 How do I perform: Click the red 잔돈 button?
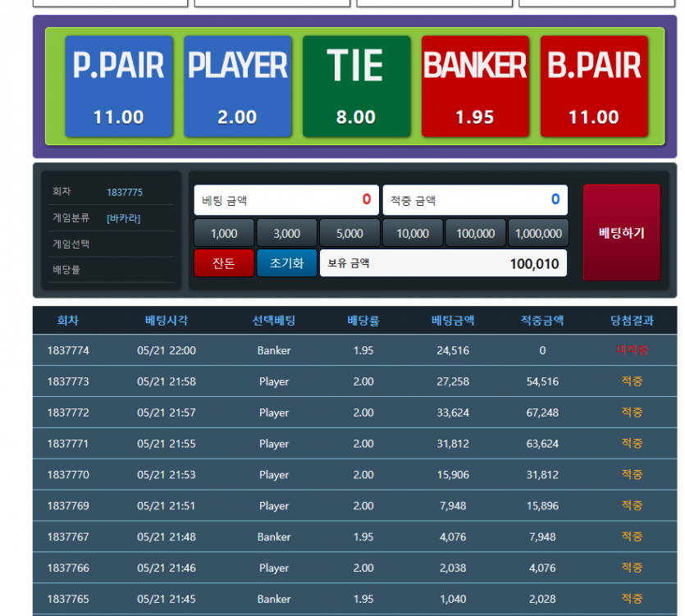[x=224, y=263]
